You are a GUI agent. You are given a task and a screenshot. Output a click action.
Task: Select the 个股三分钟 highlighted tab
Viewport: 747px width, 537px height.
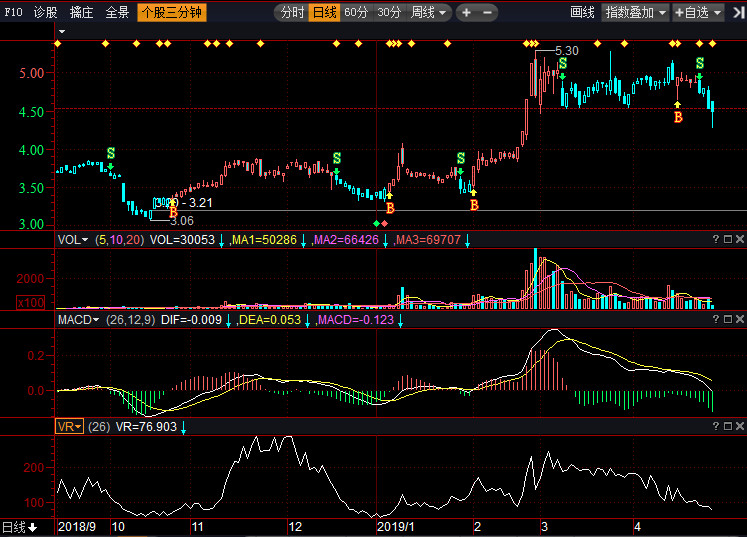172,12
